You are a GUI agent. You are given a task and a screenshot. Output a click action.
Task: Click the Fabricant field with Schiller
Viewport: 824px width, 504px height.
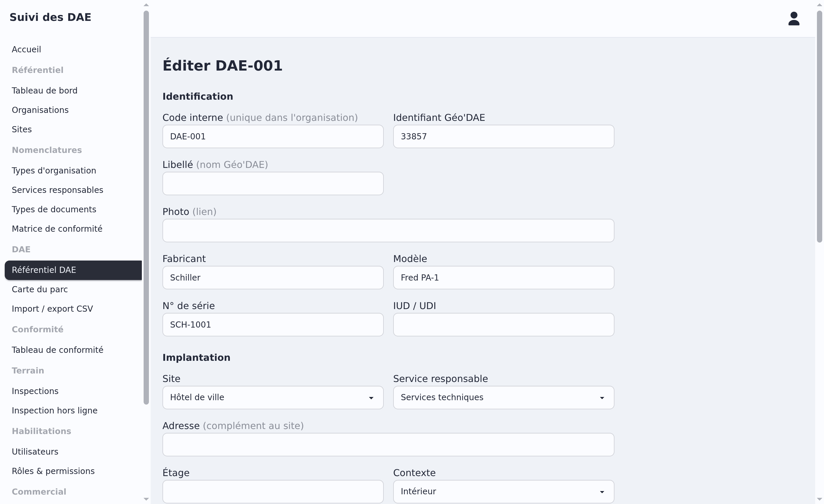pos(273,278)
